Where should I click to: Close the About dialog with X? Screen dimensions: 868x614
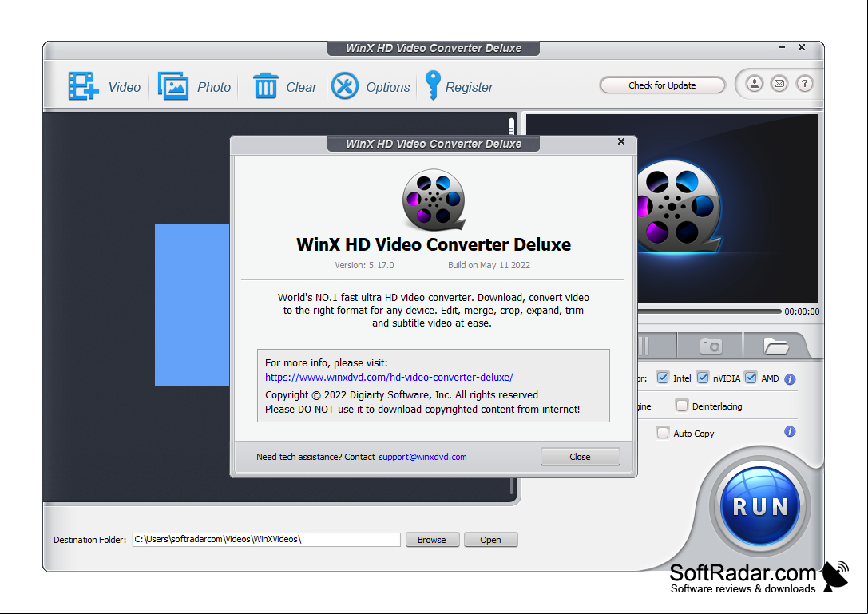pyautogui.click(x=621, y=142)
